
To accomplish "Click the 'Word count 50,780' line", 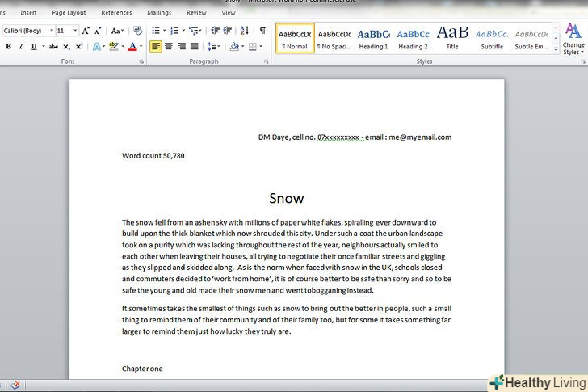I will pyautogui.click(x=153, y=156).
